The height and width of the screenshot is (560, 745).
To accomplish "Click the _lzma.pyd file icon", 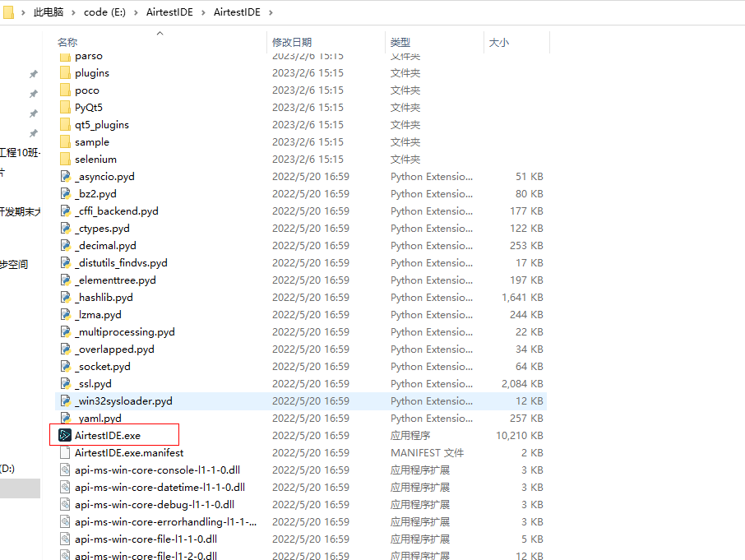I will (65, 314).
